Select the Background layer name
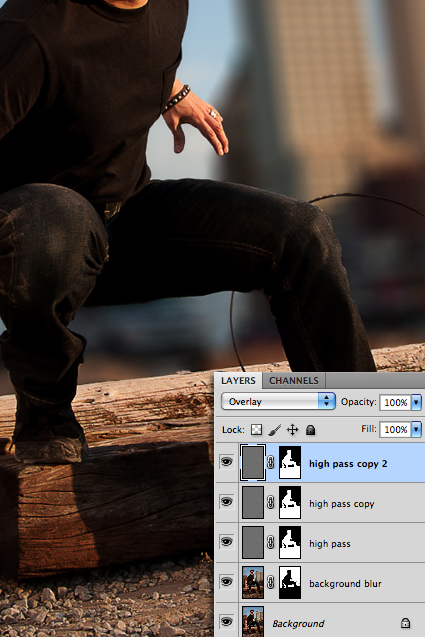 click(299, 624)
